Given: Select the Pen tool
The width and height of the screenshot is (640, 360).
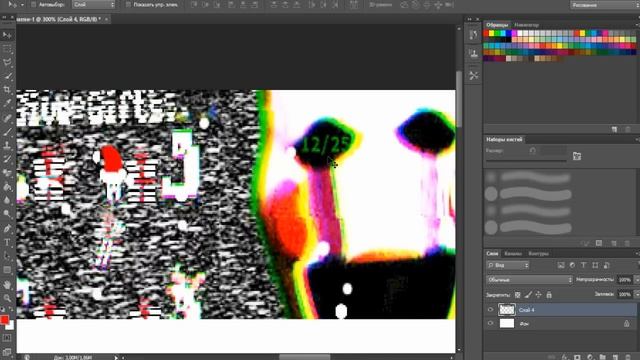Looking at the screenshot, I should 7,229.
